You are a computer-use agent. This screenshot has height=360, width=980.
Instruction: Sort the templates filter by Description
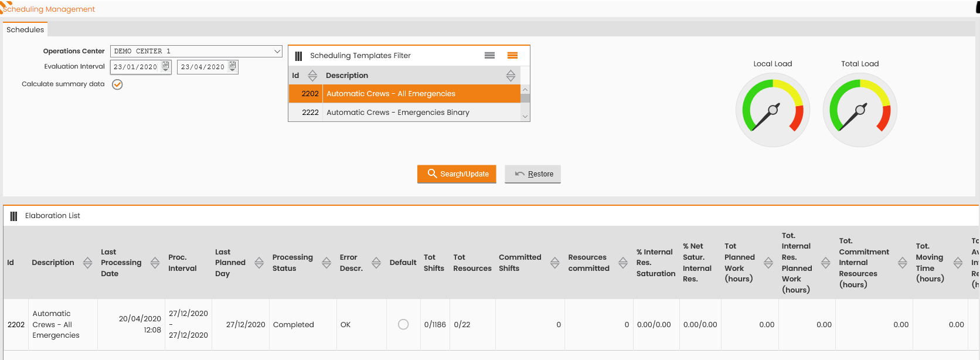[x=511, y=76]
